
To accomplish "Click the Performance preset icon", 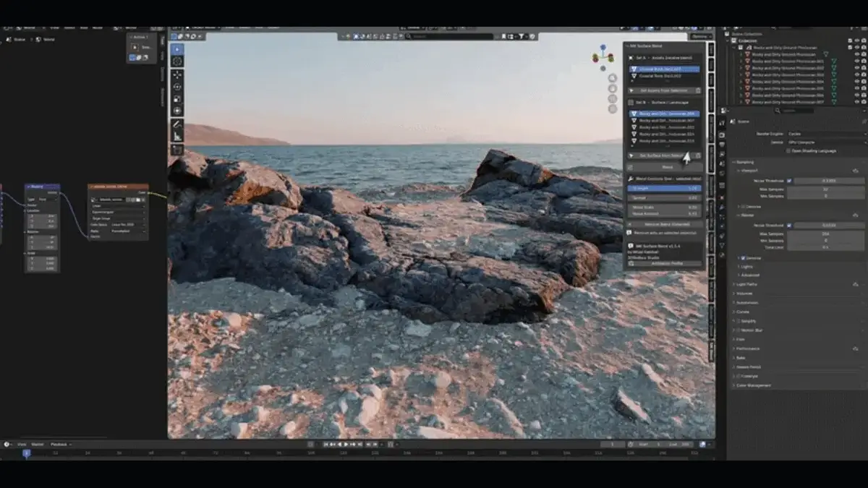I will 856,348.
